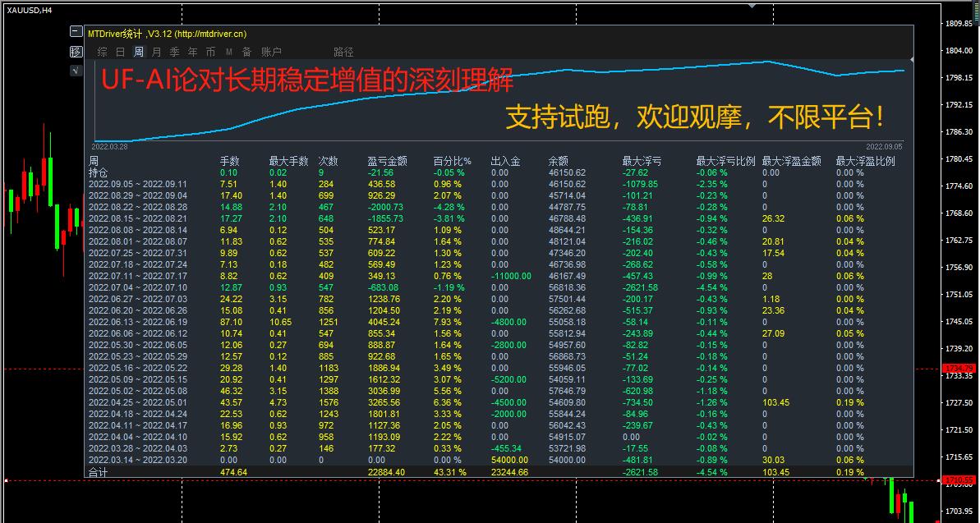This screenshot has width=980, height=523.
Task: Click the 54000.00 deposit cell
Action: (x=509, y=460)
